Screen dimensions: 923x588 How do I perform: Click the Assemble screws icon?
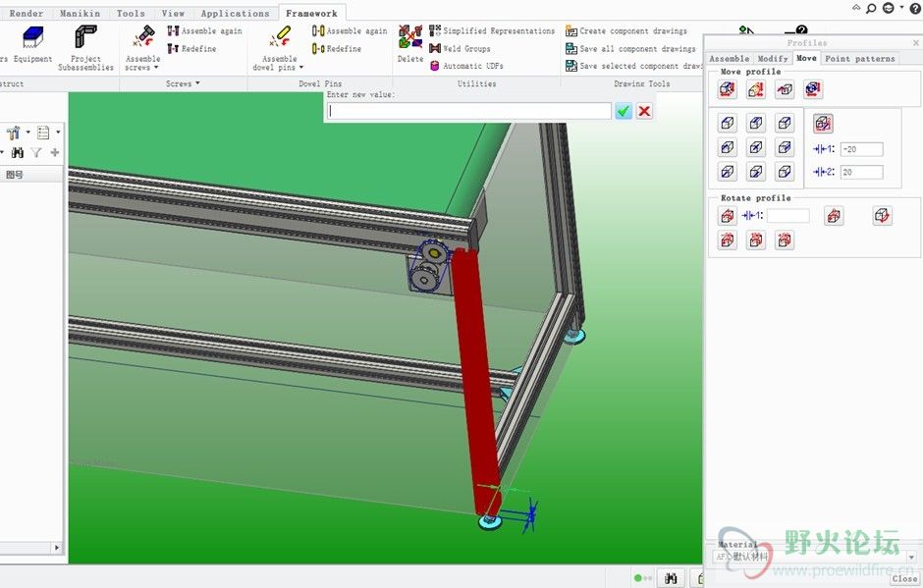tap(143, 36)
